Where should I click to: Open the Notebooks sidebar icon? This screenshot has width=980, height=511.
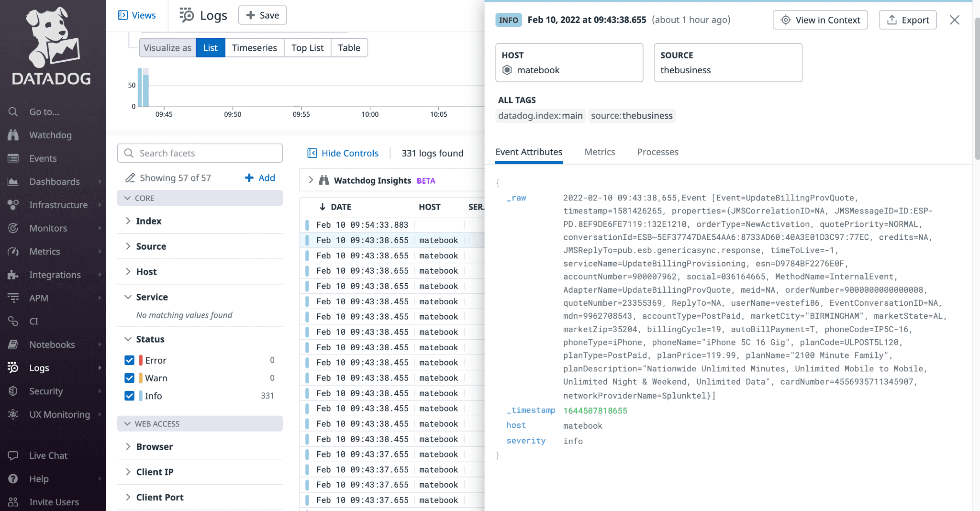[13, 344]
